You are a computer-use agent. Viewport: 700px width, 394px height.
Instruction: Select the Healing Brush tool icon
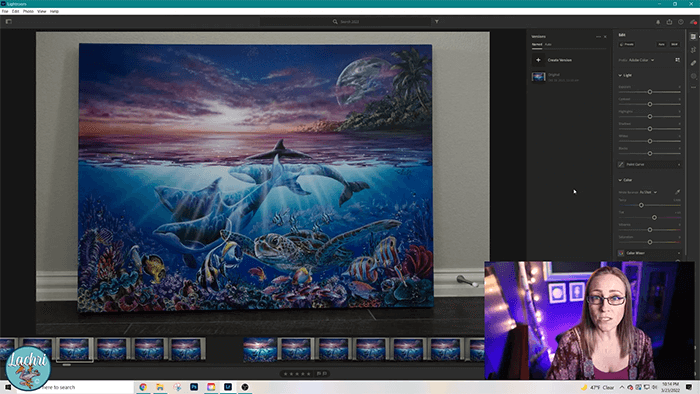[x=693, y=63]
